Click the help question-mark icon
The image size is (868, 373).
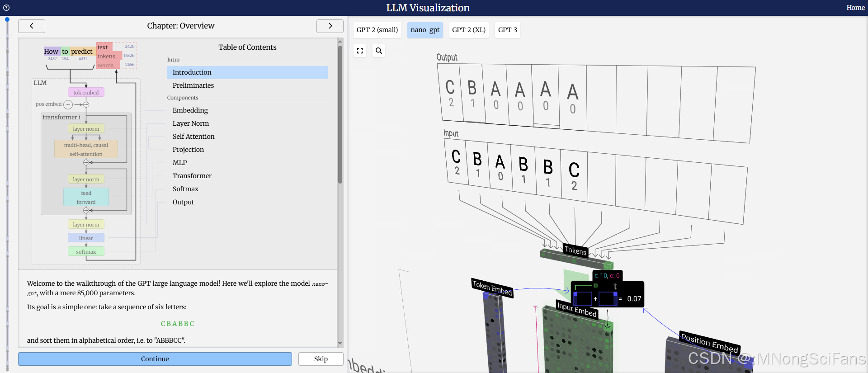coord(6,8)
